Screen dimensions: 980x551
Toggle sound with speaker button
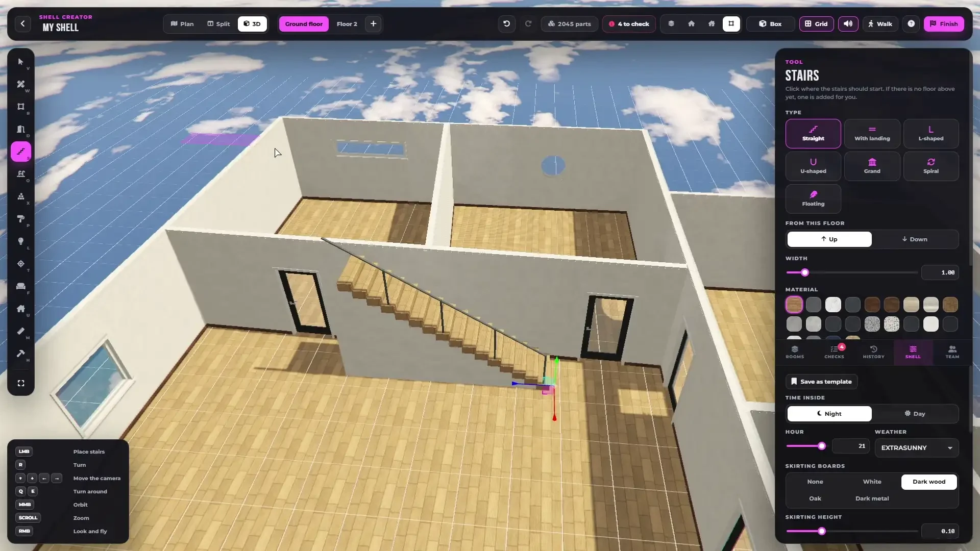point(848,24)
